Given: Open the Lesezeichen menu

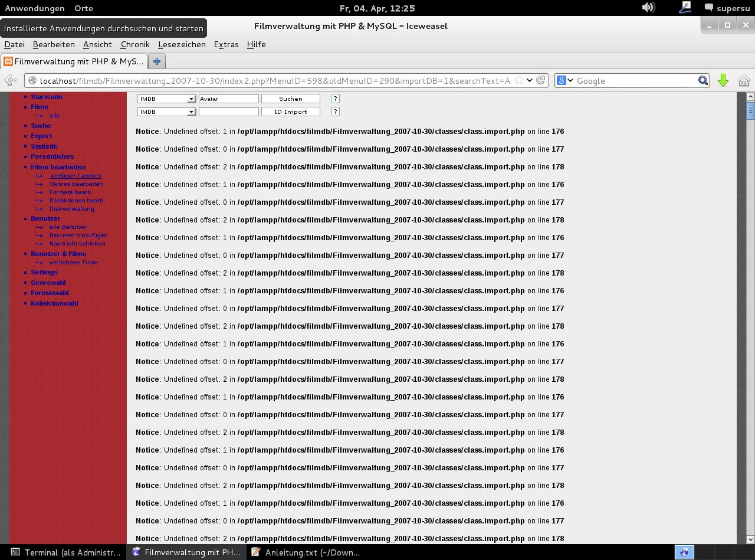Looking at the screenshot, I should click(x=182, y=44).
